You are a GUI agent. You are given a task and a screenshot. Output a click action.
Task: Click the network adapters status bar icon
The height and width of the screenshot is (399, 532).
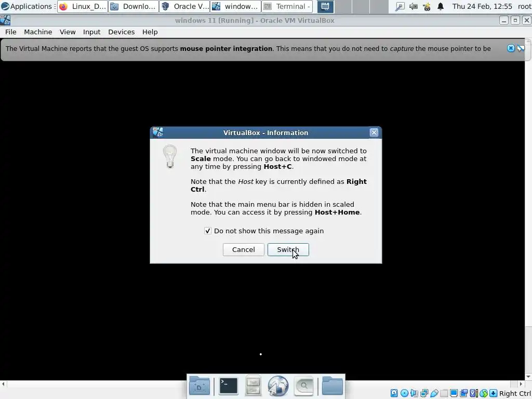tap(424, 393)
